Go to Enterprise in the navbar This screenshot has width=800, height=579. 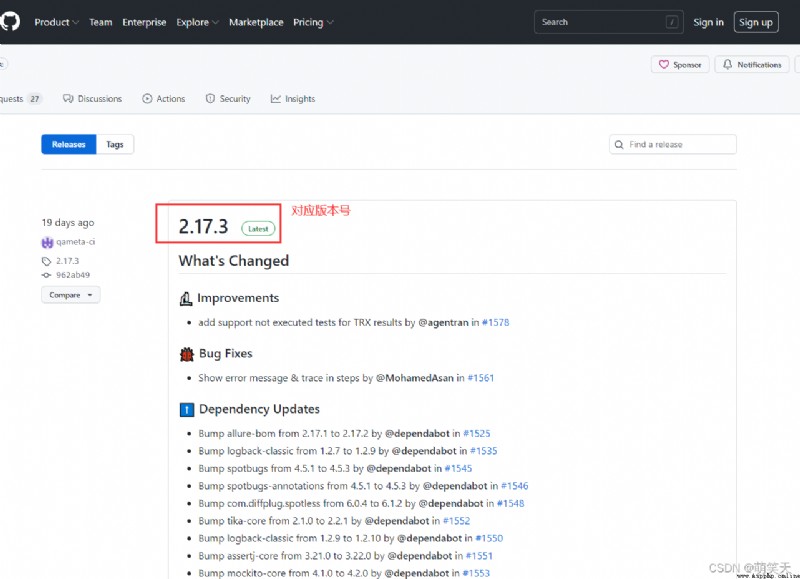pos(144,22)
